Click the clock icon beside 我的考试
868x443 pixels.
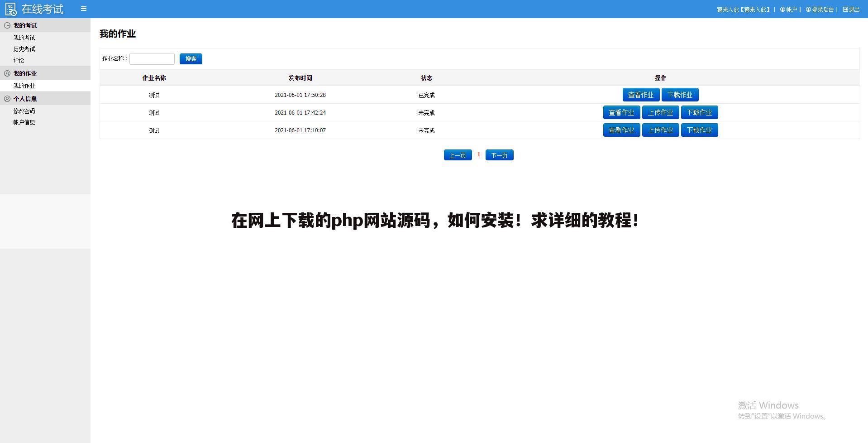(6, 25)
